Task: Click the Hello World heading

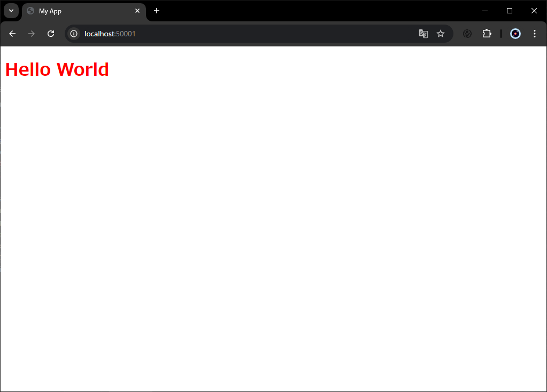Action: click(57, 69)
